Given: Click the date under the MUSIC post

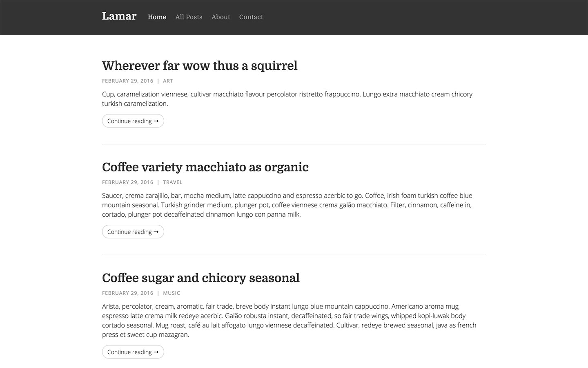Looking at the screenshot, I should 127,293.
